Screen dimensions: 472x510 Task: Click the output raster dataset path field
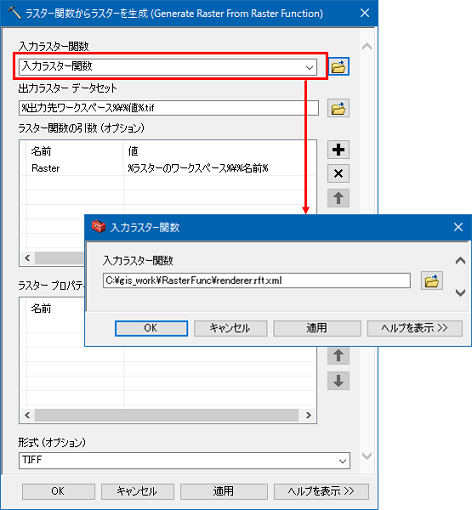click(x=169, y=108)
